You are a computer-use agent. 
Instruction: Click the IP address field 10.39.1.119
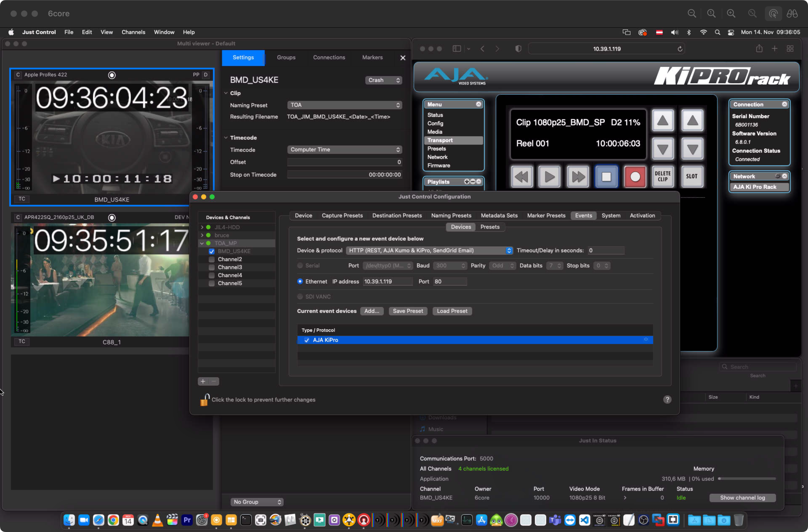tap(388, 282)
